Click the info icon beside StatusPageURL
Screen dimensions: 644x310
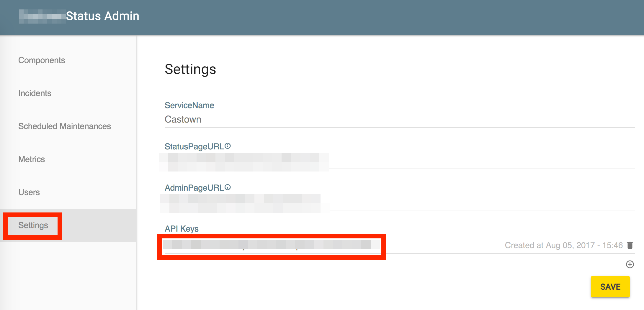[228, 146]
